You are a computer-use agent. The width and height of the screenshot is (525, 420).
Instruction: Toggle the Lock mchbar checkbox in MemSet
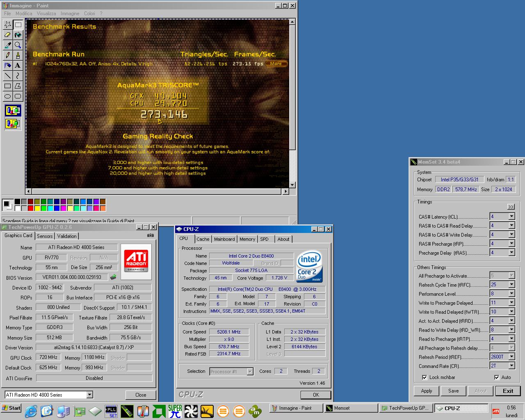pyautogui.click(x=425, y=377)
